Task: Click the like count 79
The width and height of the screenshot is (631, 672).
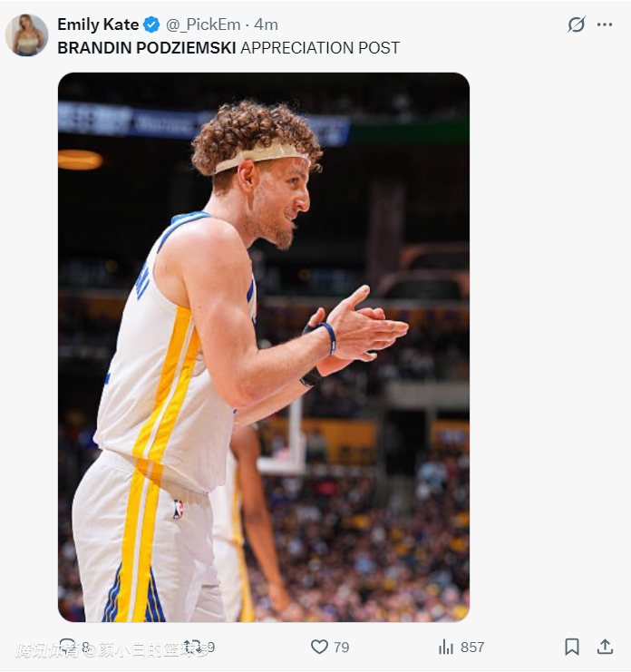Action: pos(341,648)
